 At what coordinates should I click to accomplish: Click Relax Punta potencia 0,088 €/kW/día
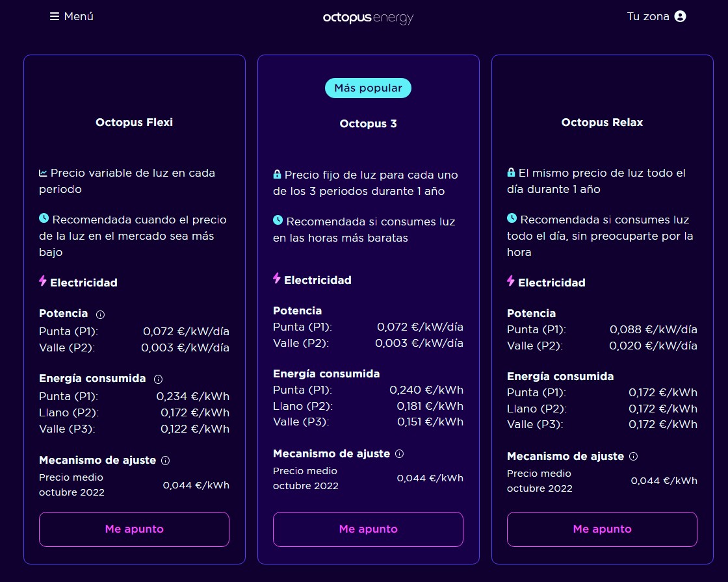coord(653,329)
